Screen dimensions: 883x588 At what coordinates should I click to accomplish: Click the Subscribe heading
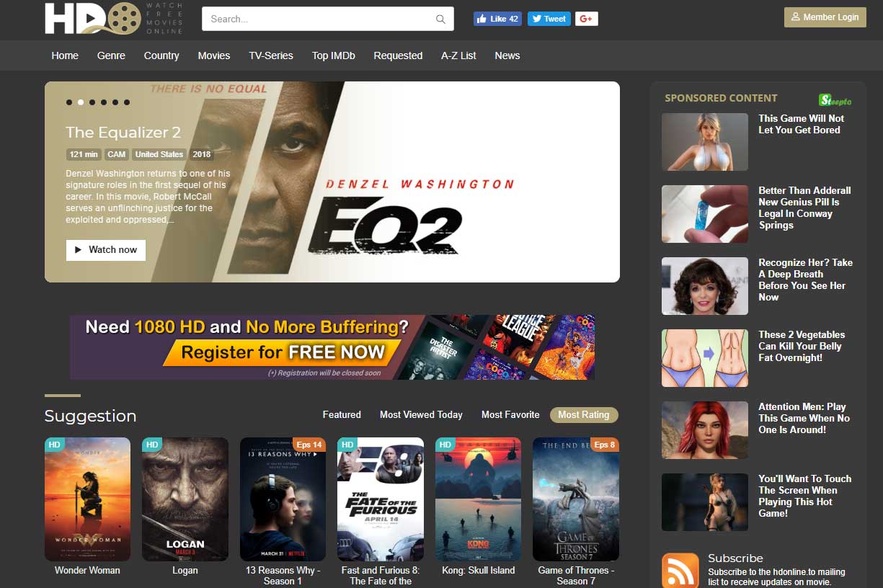[x=735, y=558]
